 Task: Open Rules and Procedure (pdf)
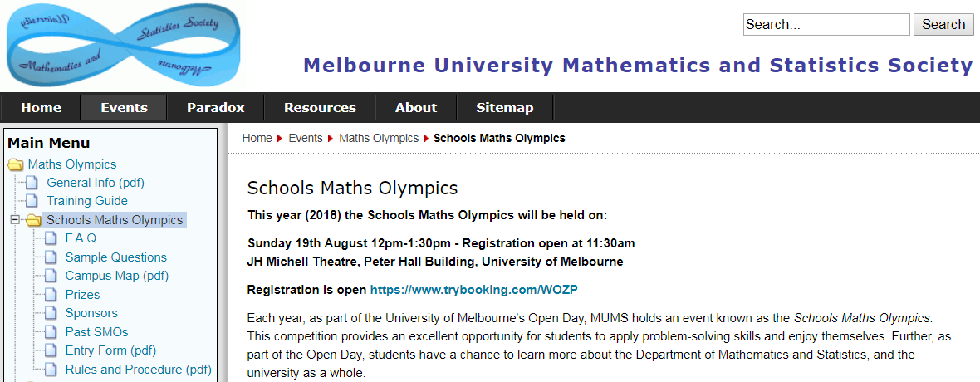[x=138, y=369]
